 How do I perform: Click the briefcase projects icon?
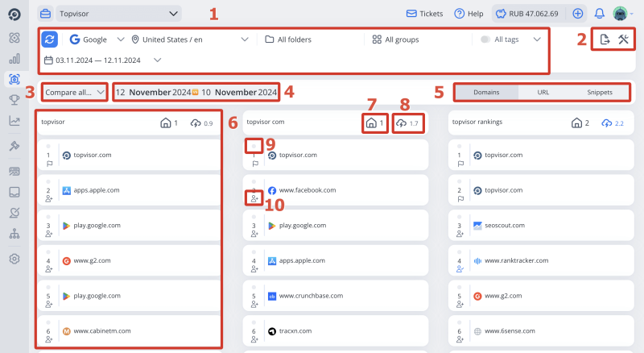45,14
